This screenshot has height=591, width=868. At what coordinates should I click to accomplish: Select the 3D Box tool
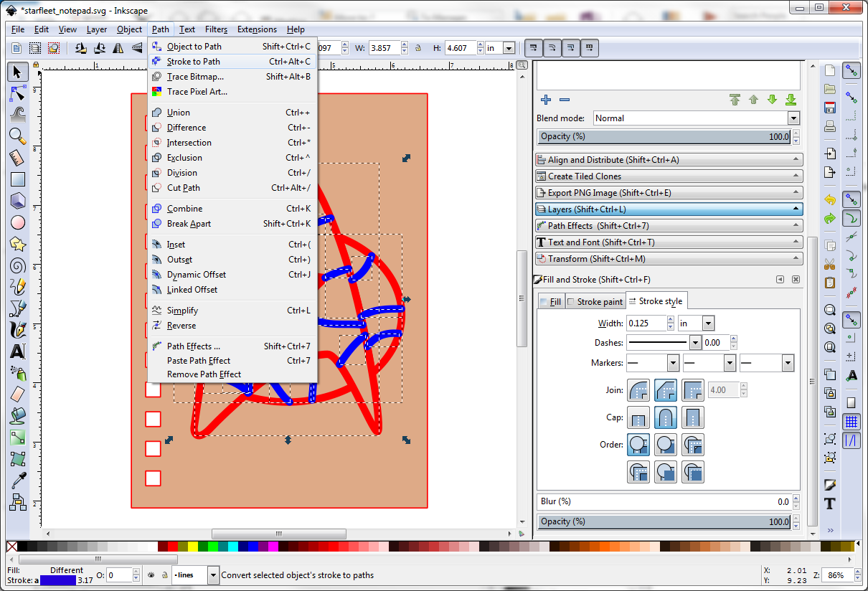click(x=18, y=201)
